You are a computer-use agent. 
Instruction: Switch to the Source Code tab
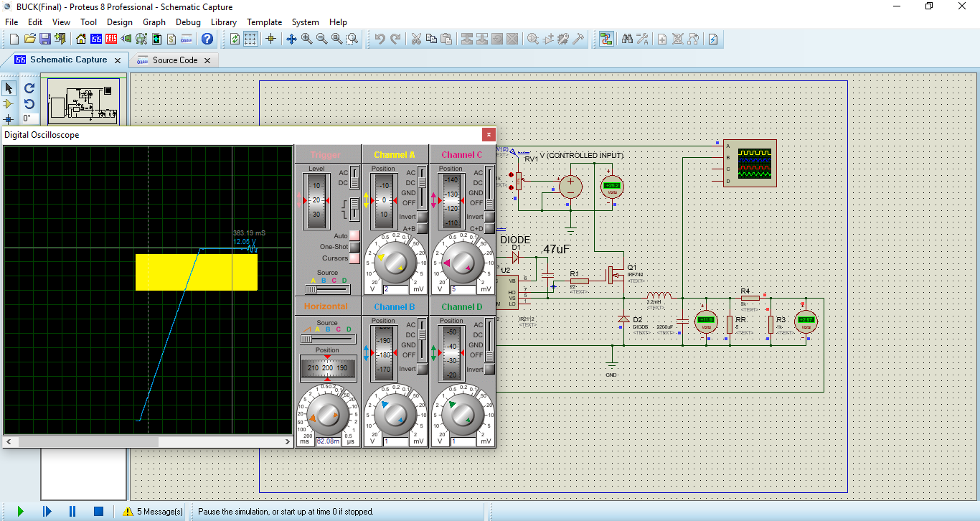(x=175, y=60)
